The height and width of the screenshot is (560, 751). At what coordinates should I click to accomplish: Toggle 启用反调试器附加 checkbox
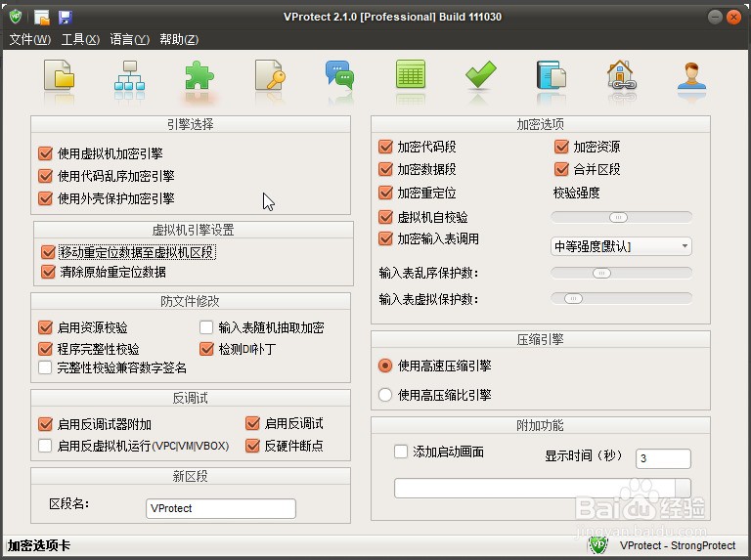point(45,424)
